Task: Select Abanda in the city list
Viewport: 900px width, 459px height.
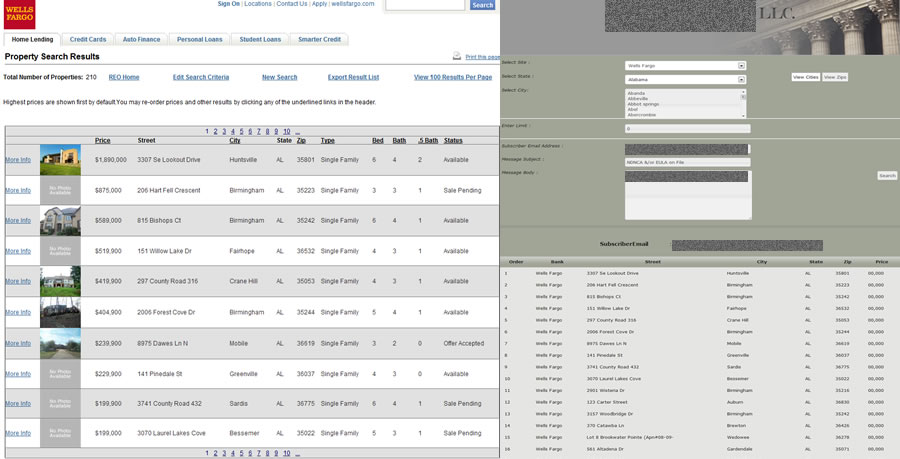Action: [636, 93]
